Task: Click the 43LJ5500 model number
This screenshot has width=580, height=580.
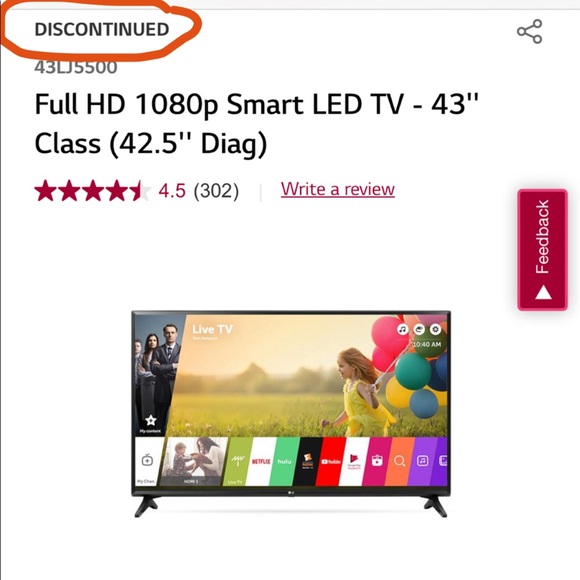Action: (x=76, y=68)
